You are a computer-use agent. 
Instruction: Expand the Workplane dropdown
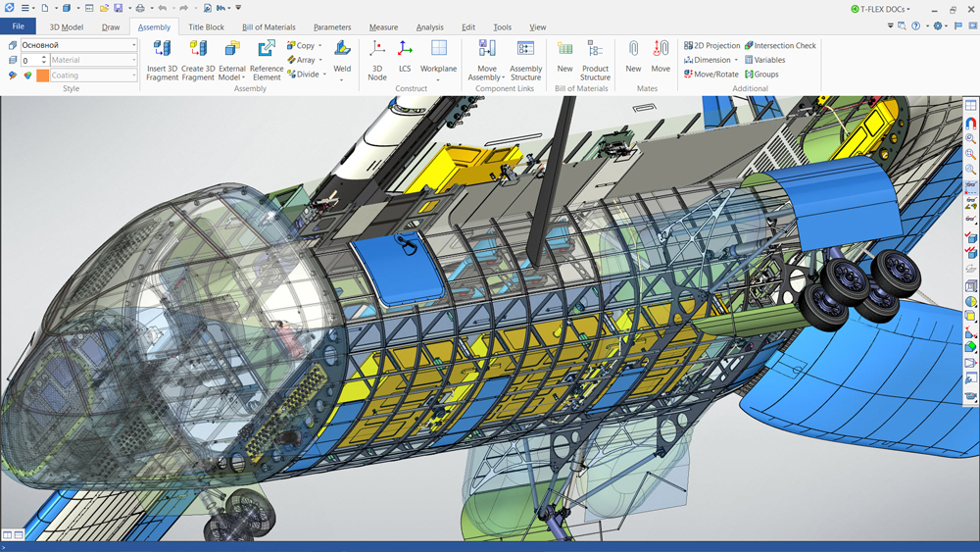pyautogui.click(x=438, y=80)
